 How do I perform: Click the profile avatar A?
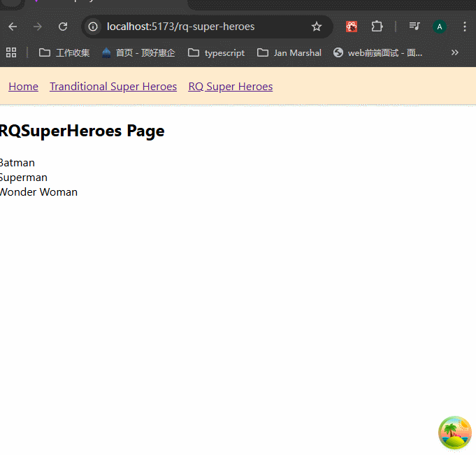440,27
